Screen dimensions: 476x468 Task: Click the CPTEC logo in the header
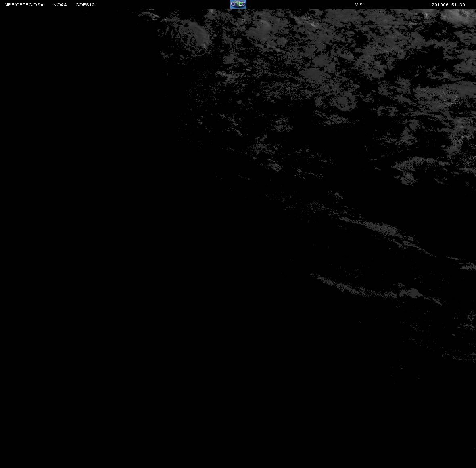[238, 4]
